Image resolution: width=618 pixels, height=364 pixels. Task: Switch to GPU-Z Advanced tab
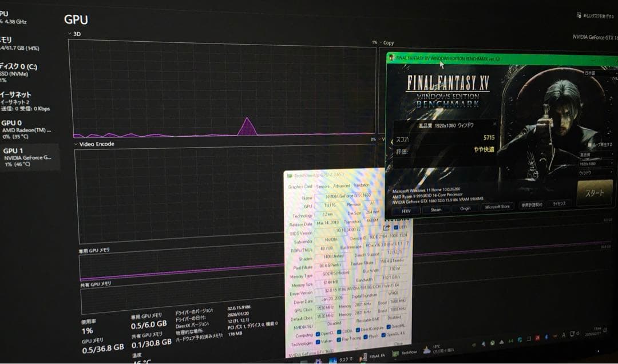(x=341, y=186)
